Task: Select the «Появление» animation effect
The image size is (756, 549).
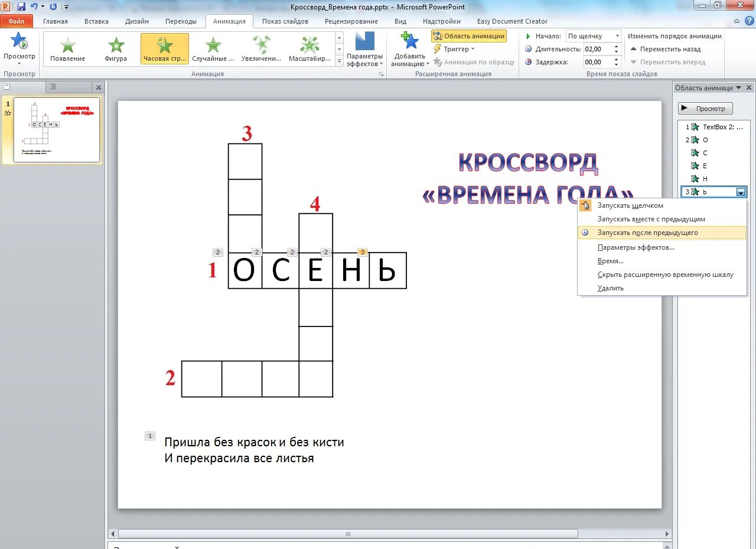Action: [x=68, y=48]
